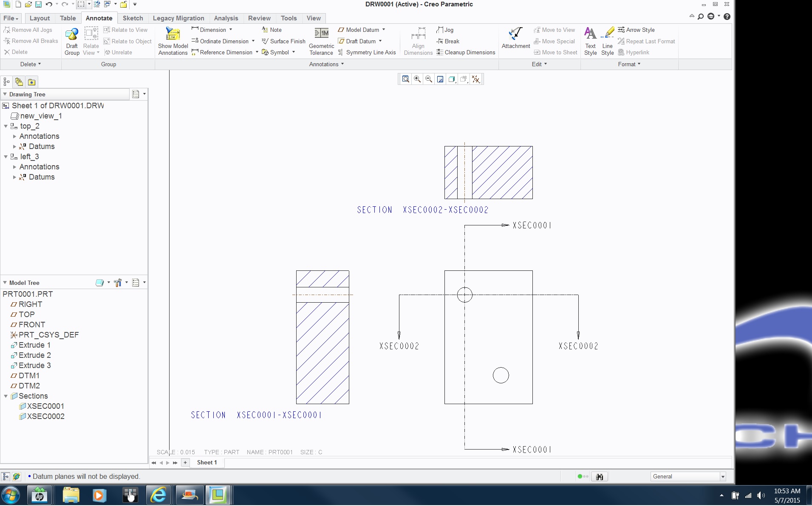Click the Draft Group icon

coord(72,34)
